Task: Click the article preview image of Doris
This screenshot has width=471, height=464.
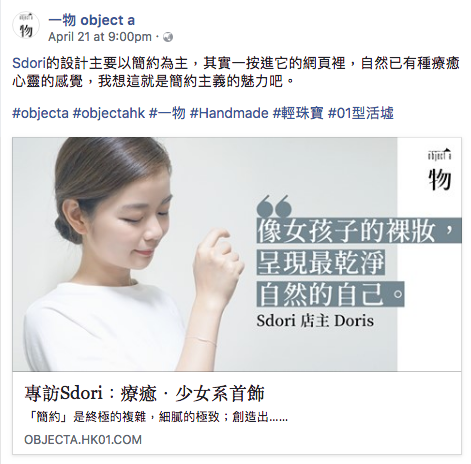Action: [x=237, y=254]
